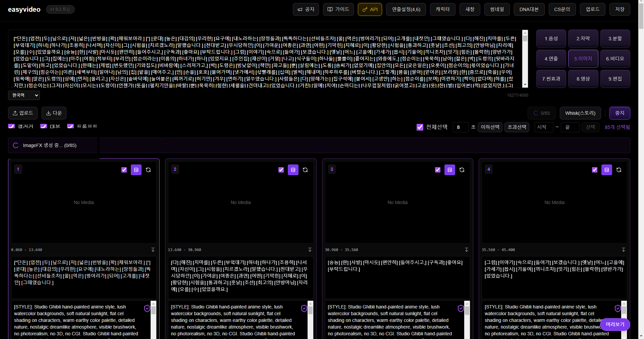Regenerate scene 2 with the refresh icon
This screenshot has height=339, width=644.
[x=305, y=170]
